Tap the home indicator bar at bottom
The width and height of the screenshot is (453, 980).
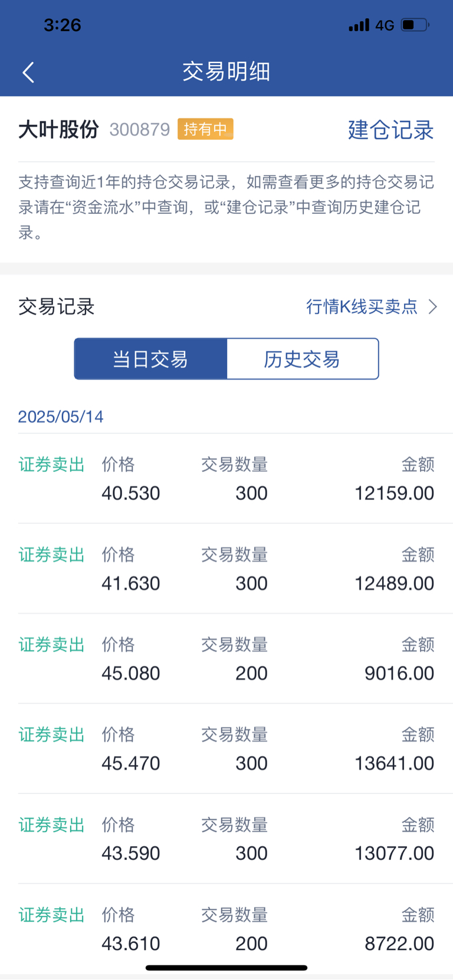pyautogui.click(x=226, y=968)
